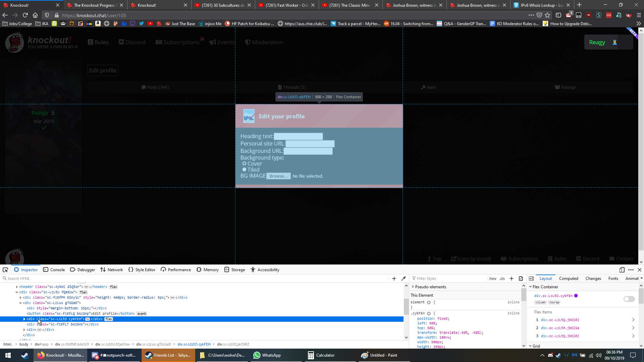Viewport: 644px width, 362px height.
Task: Open the Console panel
Action: pyautogui.click(x=54, y=270)
